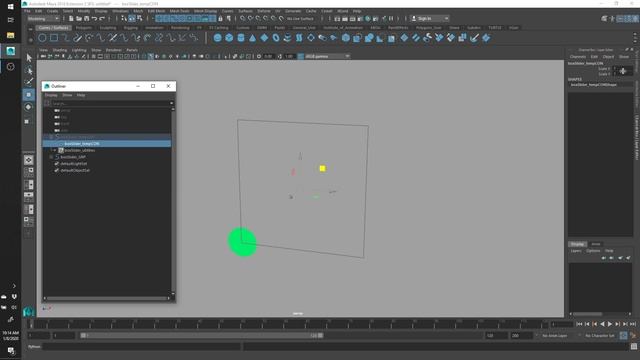Open the File menu
The image size is (640, 360).
tap(27, 11)
